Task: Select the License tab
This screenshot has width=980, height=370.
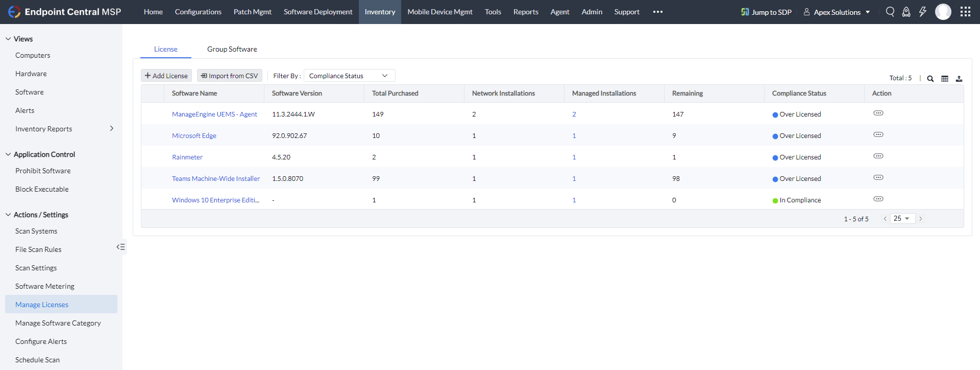Action: coord(166,49)
